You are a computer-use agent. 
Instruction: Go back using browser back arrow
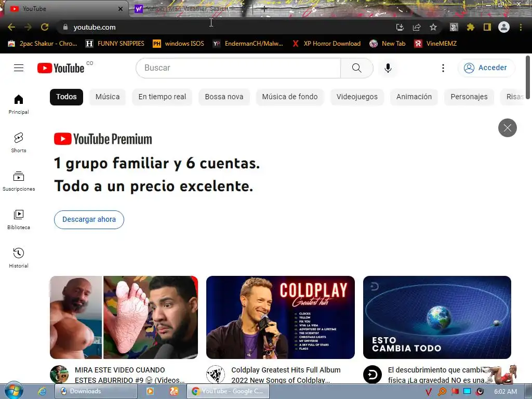click(x=11, y=27)
